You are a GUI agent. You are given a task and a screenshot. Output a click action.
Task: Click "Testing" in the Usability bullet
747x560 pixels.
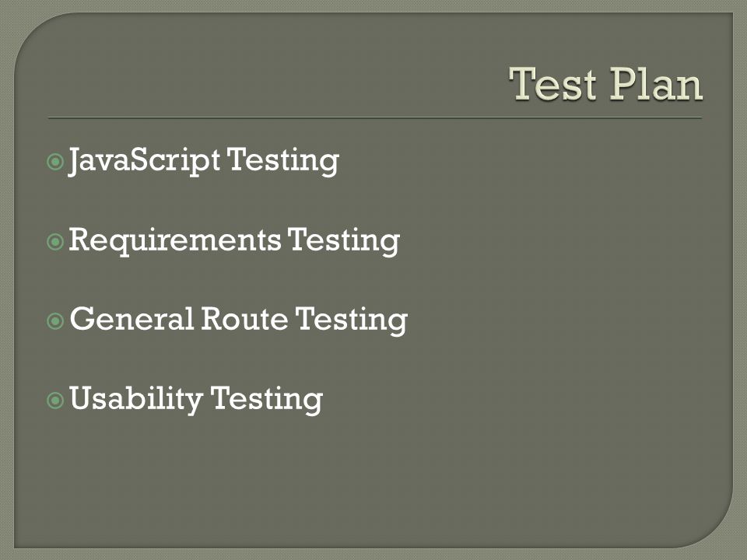click(267, 400)
